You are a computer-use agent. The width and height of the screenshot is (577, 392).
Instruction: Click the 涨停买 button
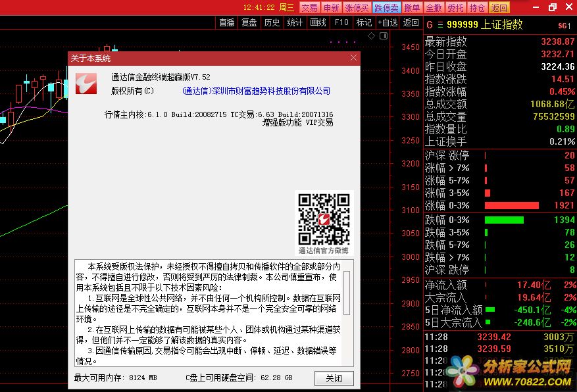click(357, 8)
